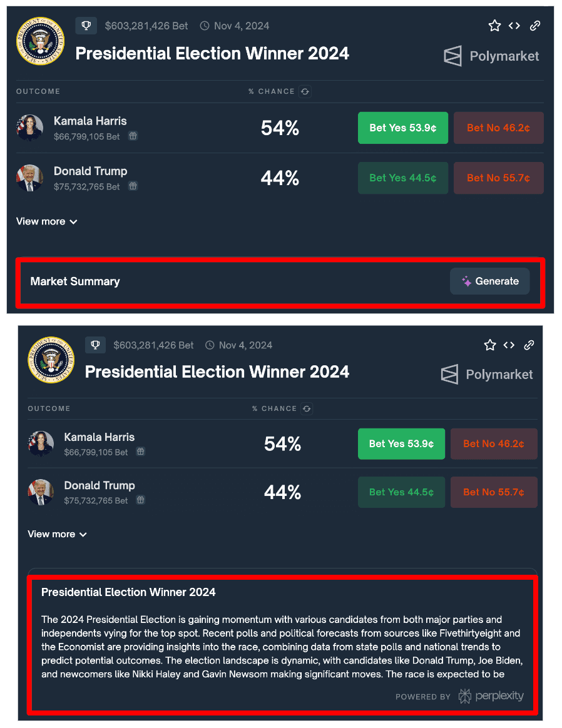Expand View more in bottom widget
This screenshot has width=562, height=728.
point(57,534)
